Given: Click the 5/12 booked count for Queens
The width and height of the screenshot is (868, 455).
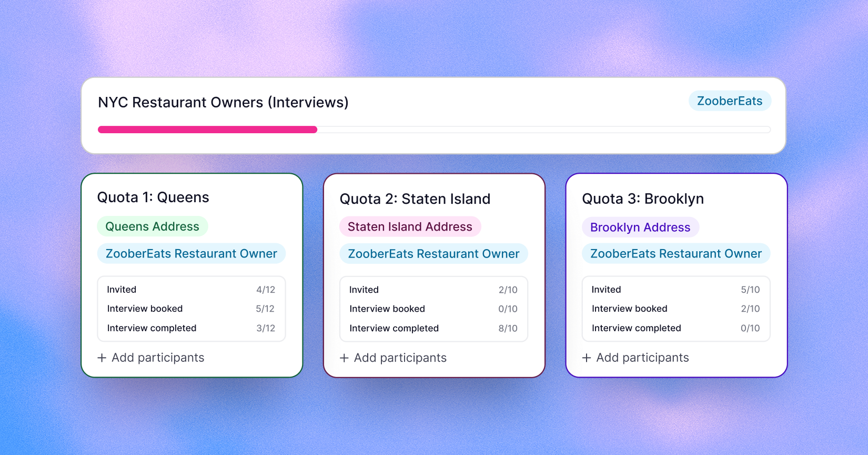Looking at the screenshot, I should 266,309.
